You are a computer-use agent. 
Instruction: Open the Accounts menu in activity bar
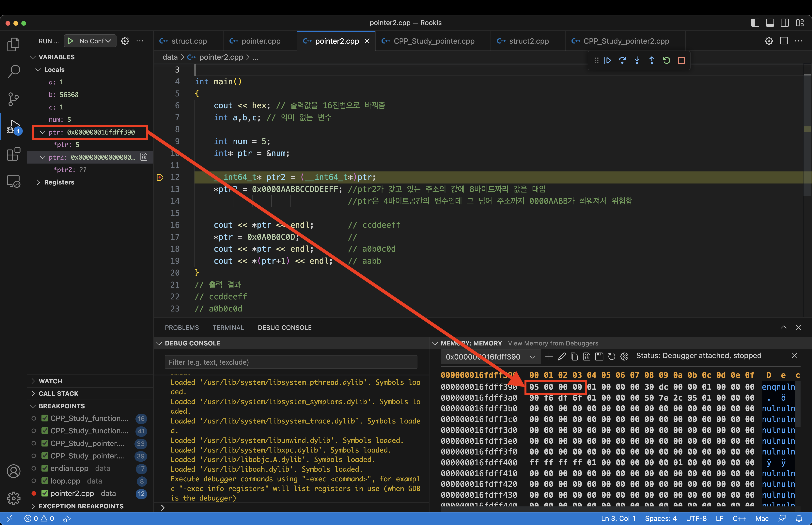(x=14, y=471)
